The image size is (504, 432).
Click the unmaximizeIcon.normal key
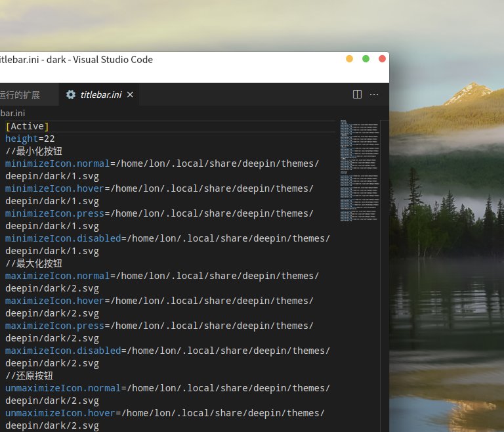click(63, 388)
